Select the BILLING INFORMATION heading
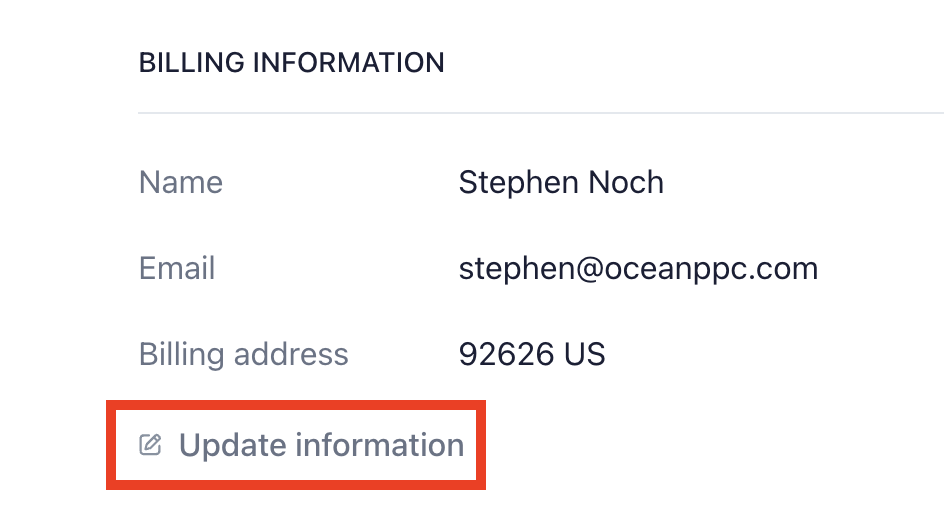Image resolution: width=944 pixels, height=532 pixels. [291, 63]
